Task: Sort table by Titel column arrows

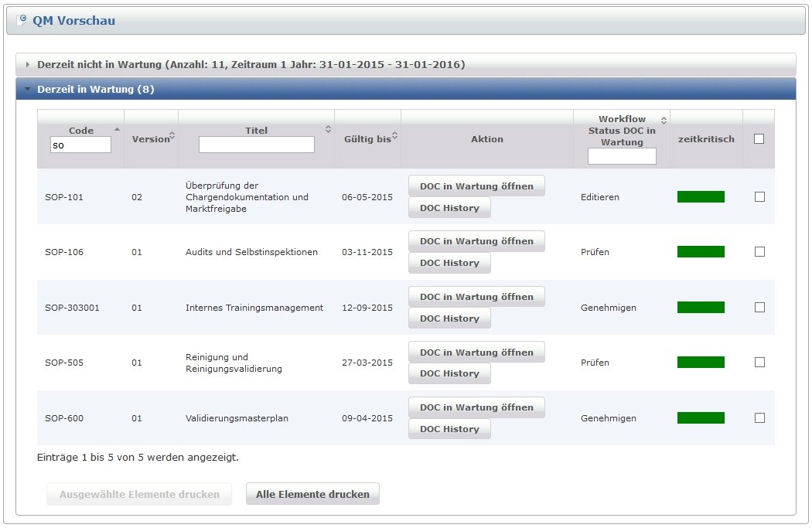Action: pyautogui.click(x=328, y=129)
